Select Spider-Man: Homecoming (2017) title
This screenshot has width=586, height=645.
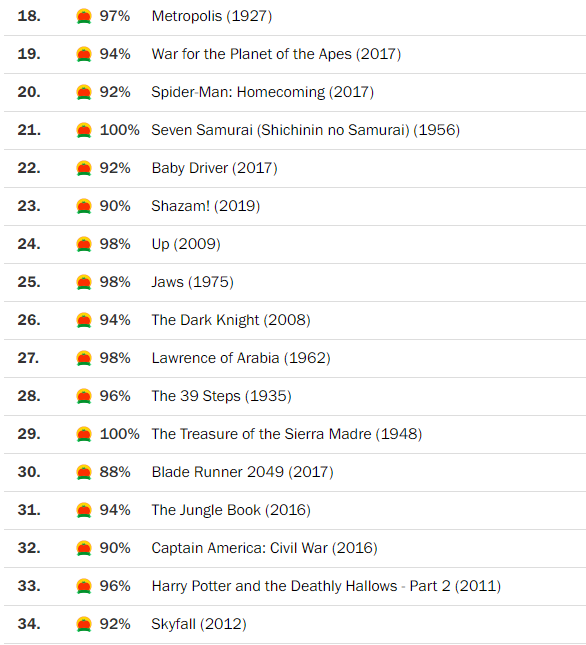click(262, 92)
